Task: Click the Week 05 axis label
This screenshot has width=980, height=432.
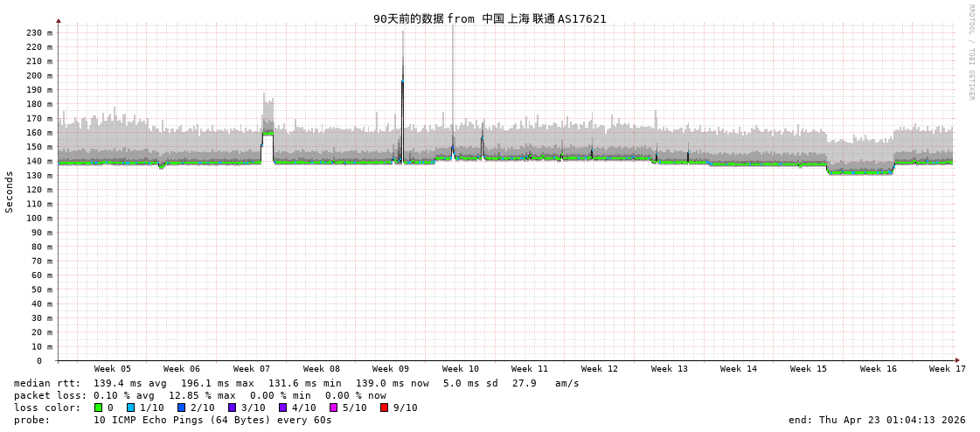Action: click(113, 369)
